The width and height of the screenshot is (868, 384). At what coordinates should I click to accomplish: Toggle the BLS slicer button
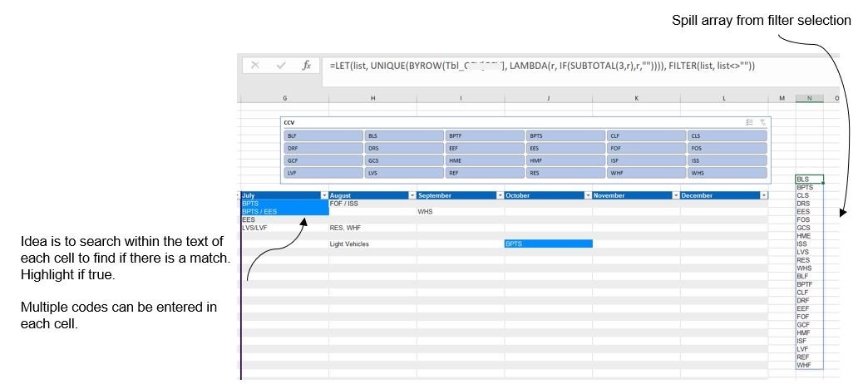coord(403,135)
